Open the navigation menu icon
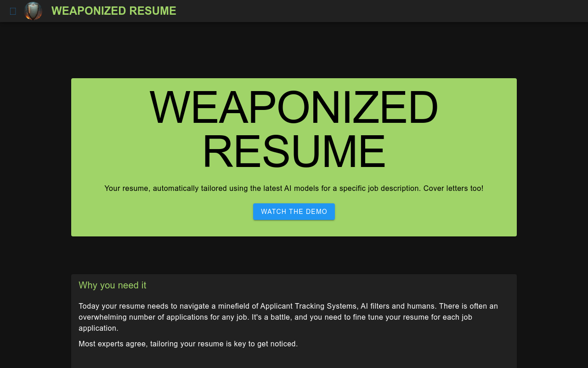Image resolution: width=588 pixels, height=368 pixels. [x=13, y=11]
